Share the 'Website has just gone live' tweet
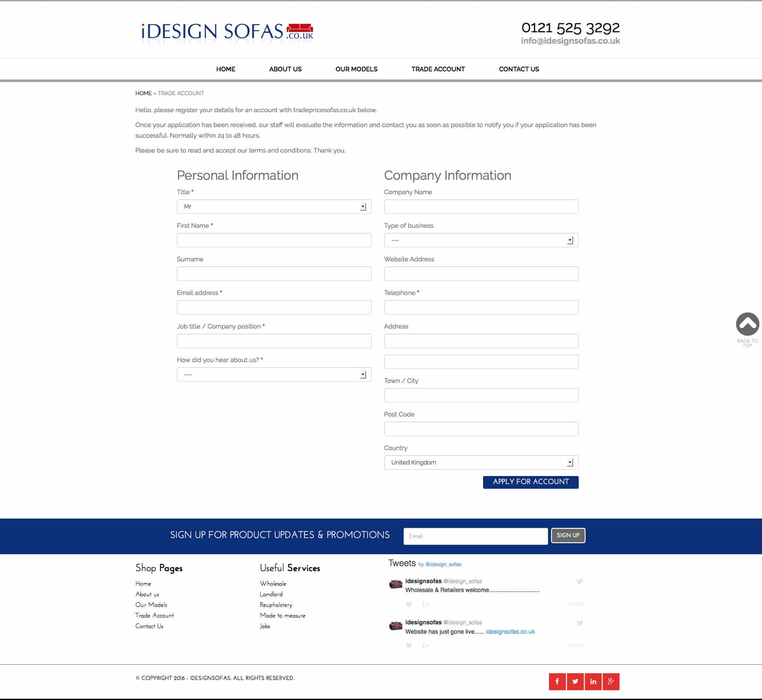The height and width of the screenshot is (700, 762). coord(426,646)
